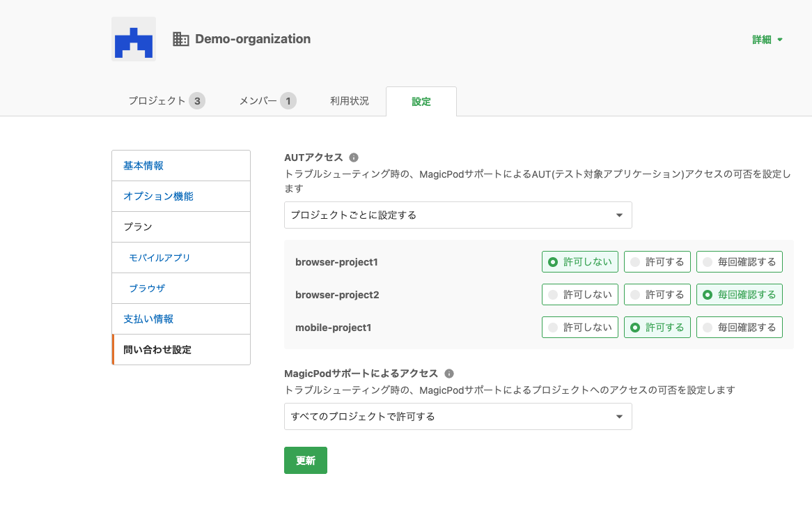Switch to the 利用状況 tab

coord(350,101)
